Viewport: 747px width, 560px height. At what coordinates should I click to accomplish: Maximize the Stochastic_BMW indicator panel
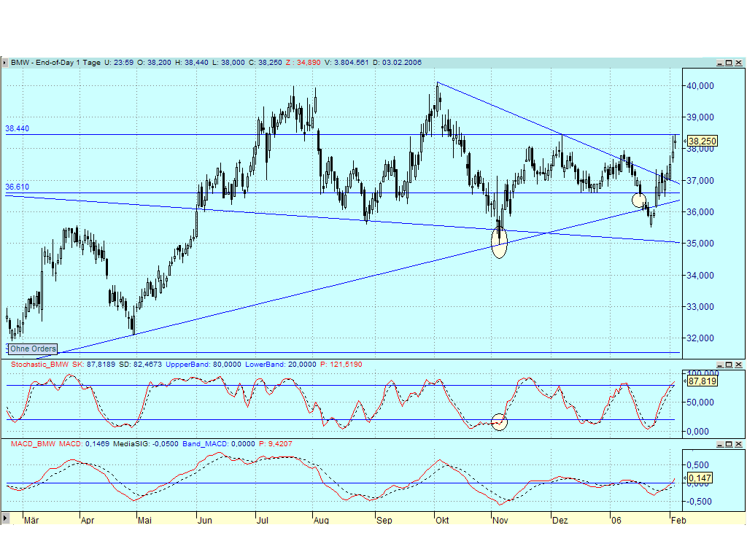pyautogui.click(x=729, y=365)
